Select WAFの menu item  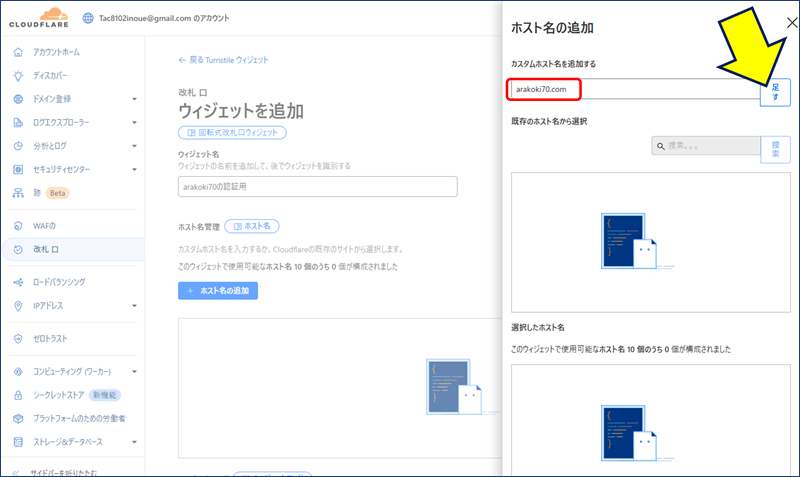[x=44, y=226]
